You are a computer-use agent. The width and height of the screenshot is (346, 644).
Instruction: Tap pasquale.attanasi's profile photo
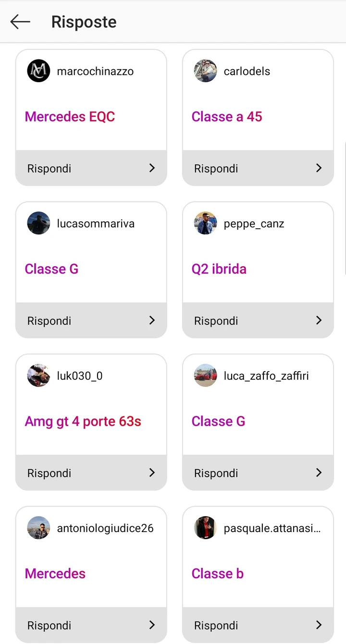pyautogui.click(x=206, y=528)
